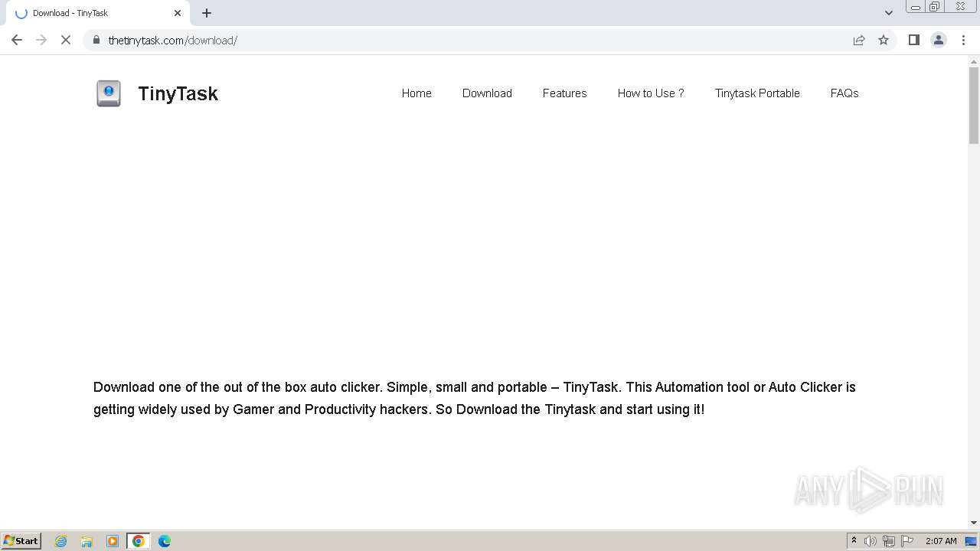Show hidden system tray icons
This screenshot has width=980, height=551.
click(x=854, y=541)
